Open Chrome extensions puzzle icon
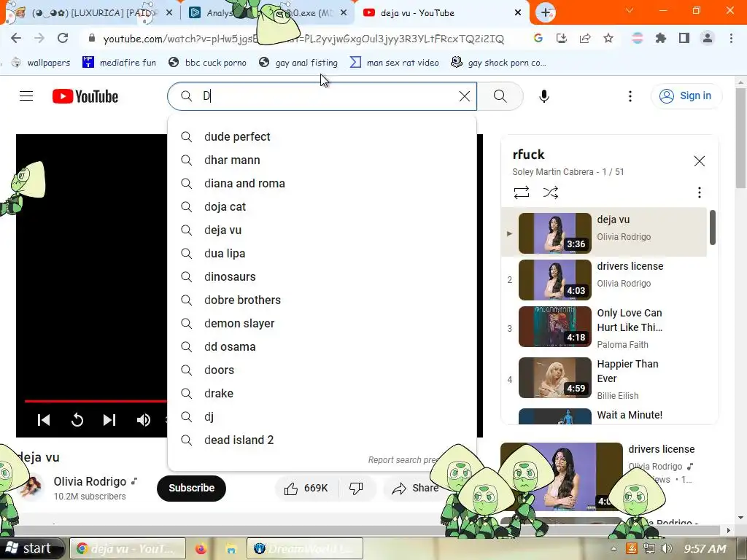The width and height of the screenshot is (747, 560). [x=660, y=38]
